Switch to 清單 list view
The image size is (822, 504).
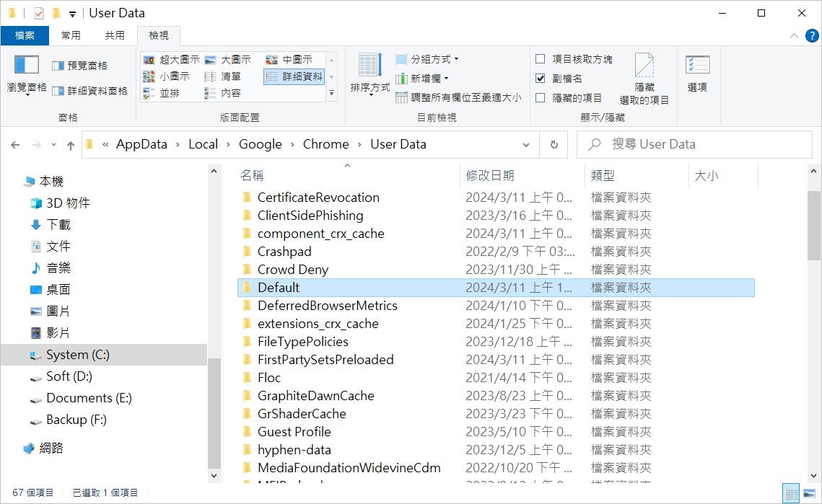223,76
